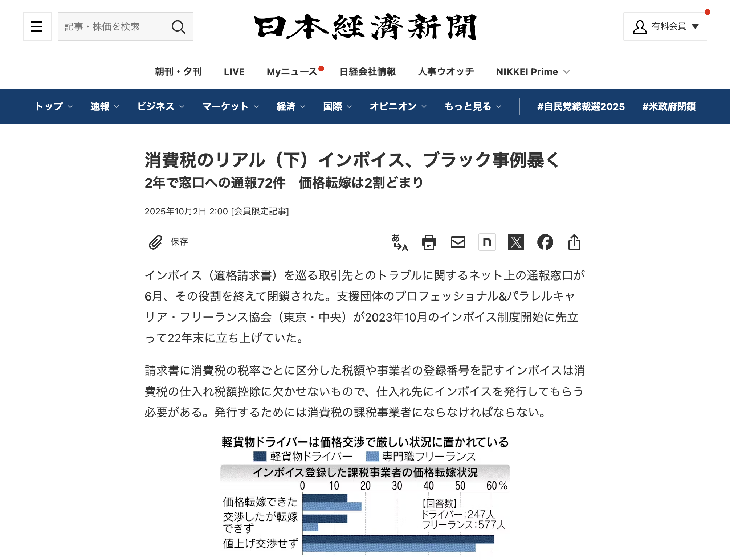Click the translate article icon
The width and height of the screenshot is (730, 560).
click(400, 242)
